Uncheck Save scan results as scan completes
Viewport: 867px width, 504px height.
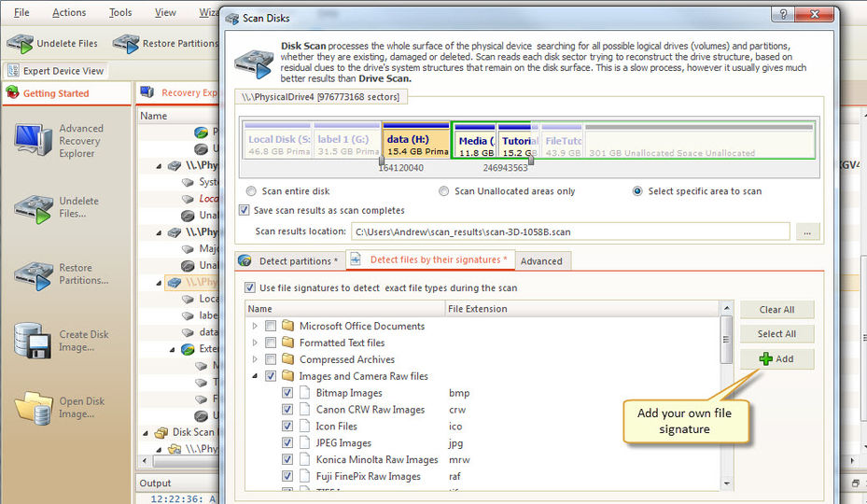245,210
